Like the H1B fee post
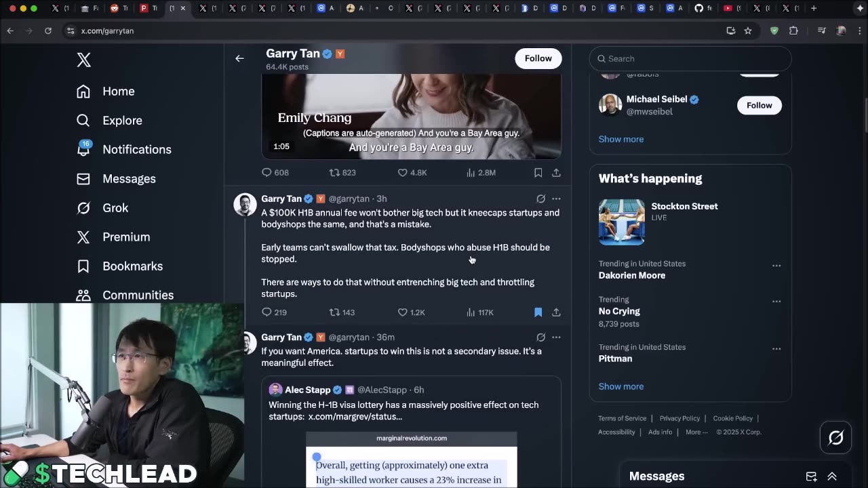The width and height of the screenshot is (868, 488). (x=411, y=312)
